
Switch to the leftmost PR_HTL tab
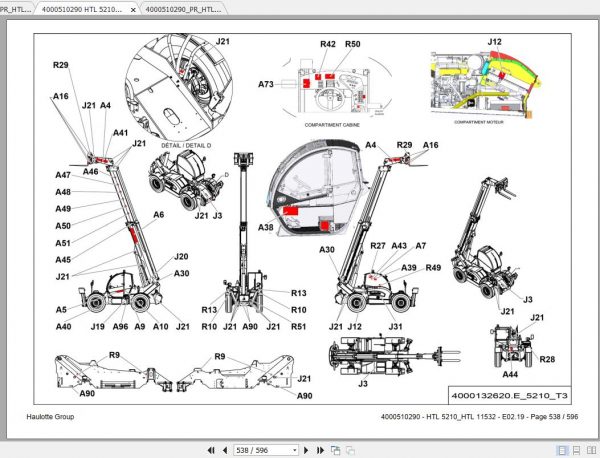click(x=15, y=9)
